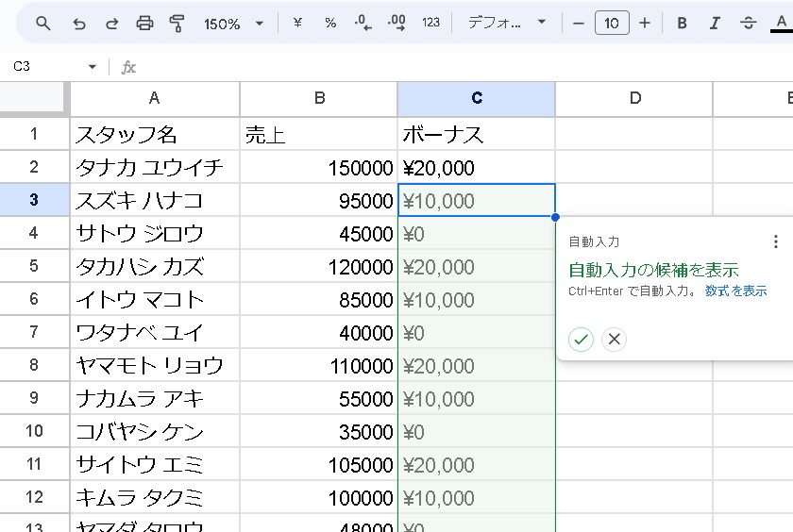Toggle italic text style
The width and height of the screenshot is (793, 532).
(715, 24)
